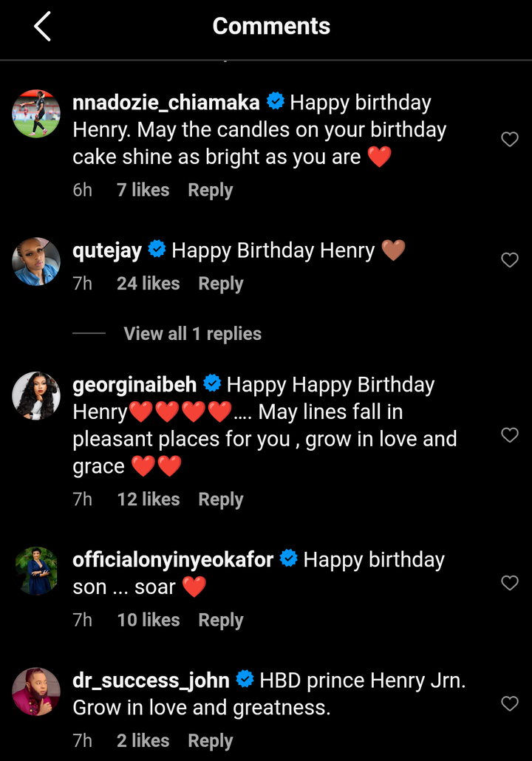The image size is (532, 761).
Task: Open qutejay's avatar
Action: click(36, 261)
